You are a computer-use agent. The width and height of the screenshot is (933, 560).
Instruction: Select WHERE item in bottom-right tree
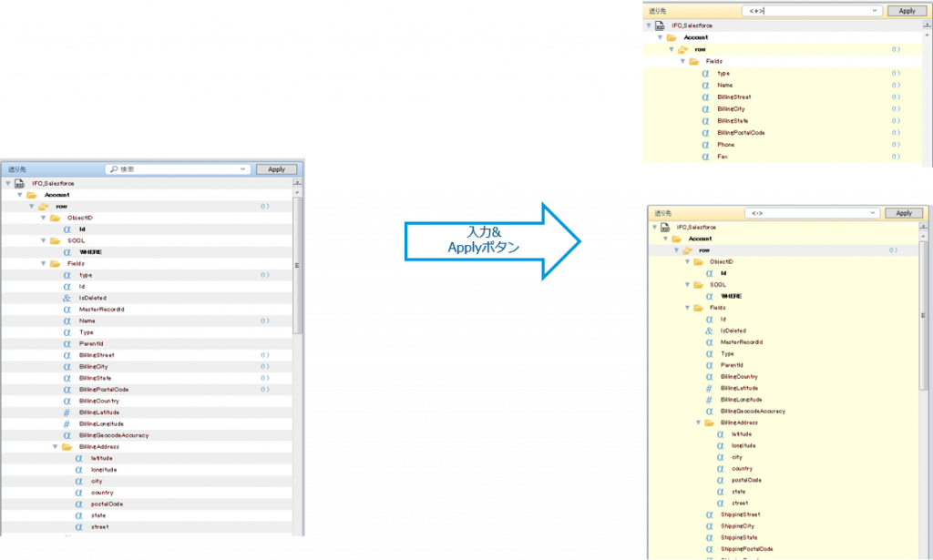pos(731,296)
